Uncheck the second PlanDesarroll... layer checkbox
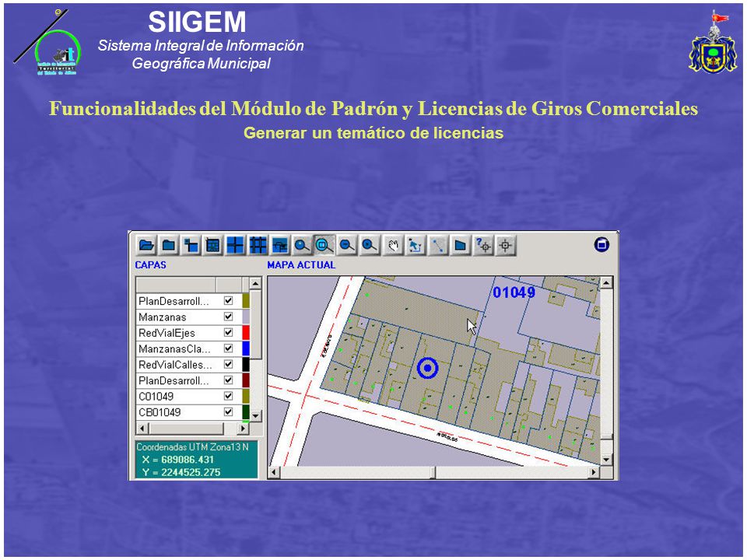747x560 pixels. click(228, 380)
